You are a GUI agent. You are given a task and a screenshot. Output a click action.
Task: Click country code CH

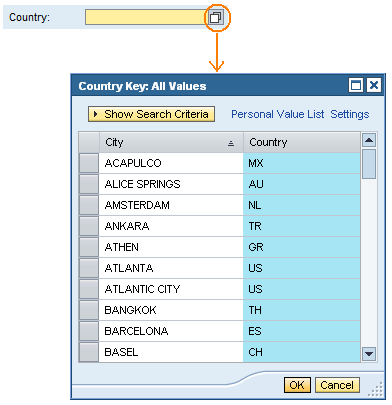(x=302, y=352)
